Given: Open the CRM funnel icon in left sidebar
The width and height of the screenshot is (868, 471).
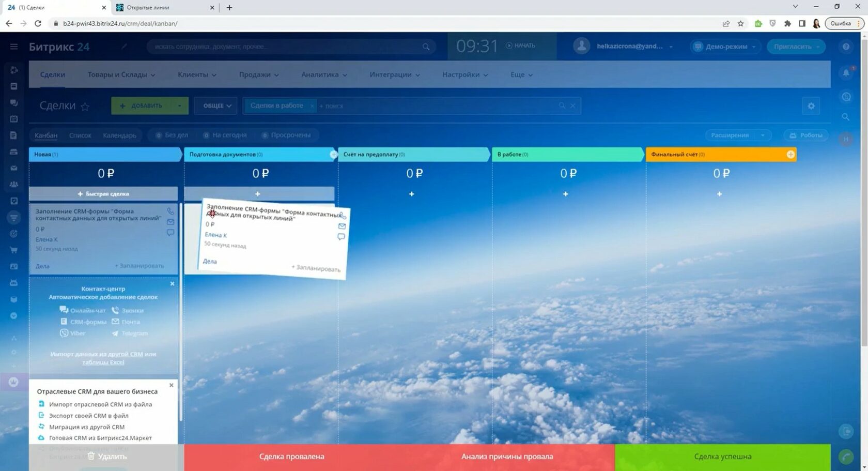Looking at the screenshot, I should click(x=14, y=217).
